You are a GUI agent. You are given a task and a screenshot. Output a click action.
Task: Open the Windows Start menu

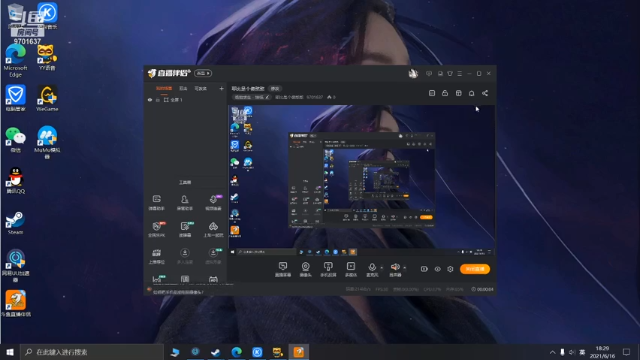(10, 352)
